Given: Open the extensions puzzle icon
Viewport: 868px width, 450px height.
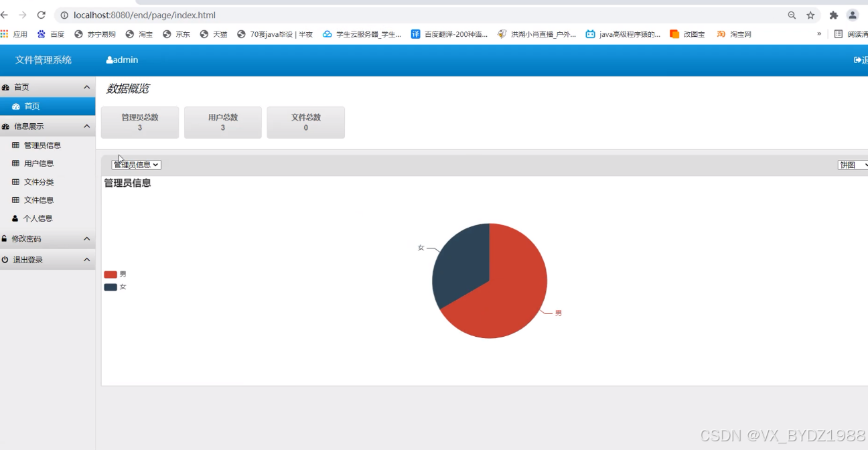Looking at the screenshot, I should (834, 15).
